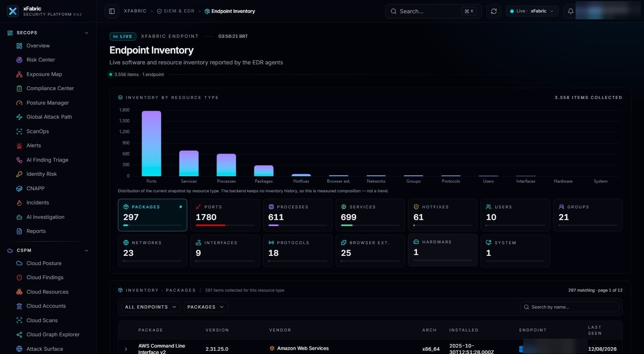Select the Ports resource card
644x354 pixels.
(x=225, y=215)
